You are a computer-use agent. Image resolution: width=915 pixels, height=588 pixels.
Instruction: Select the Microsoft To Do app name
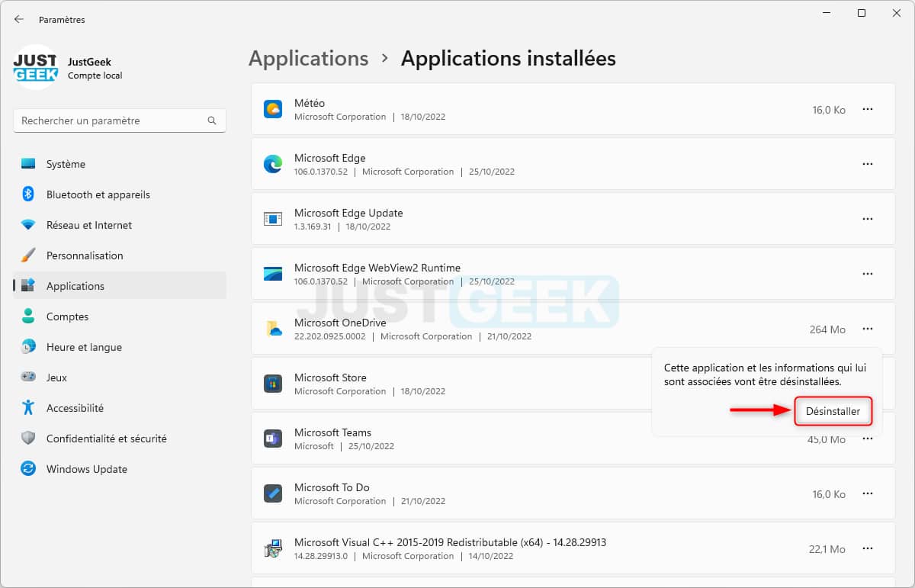(x=332, y=487)
